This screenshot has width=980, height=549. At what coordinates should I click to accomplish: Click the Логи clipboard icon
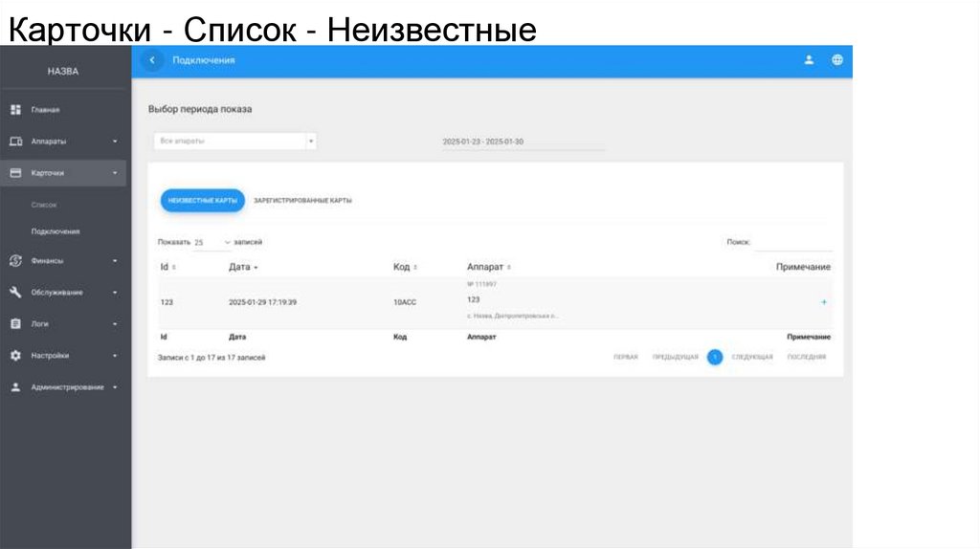[15, 323]
